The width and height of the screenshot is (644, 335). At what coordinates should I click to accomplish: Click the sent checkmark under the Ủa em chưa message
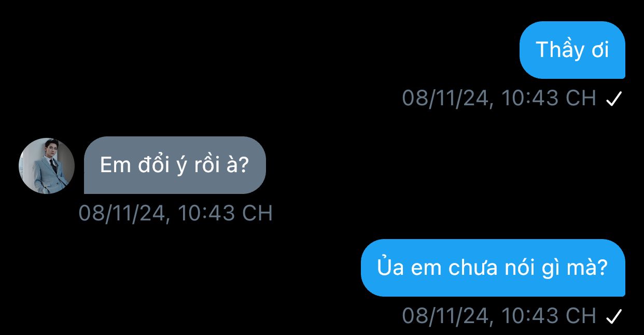613,316
